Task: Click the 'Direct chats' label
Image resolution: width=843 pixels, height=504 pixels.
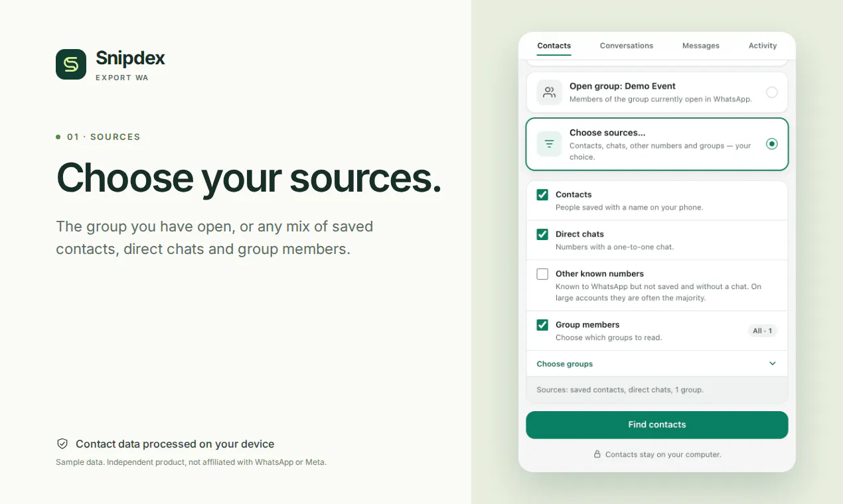Action: 579,234
